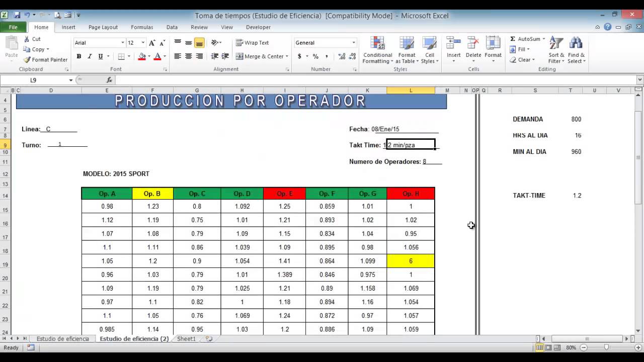The image size is (644, 362).
Task: Toggle Top Align vertical alignment
Action: [178, 43]
